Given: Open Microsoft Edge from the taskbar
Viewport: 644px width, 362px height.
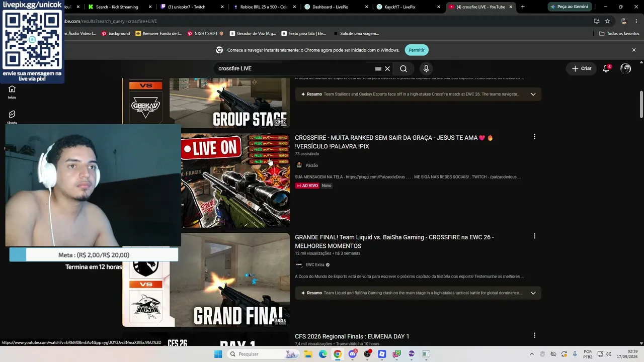Looking at the screenshot, I should click(323, 354).
